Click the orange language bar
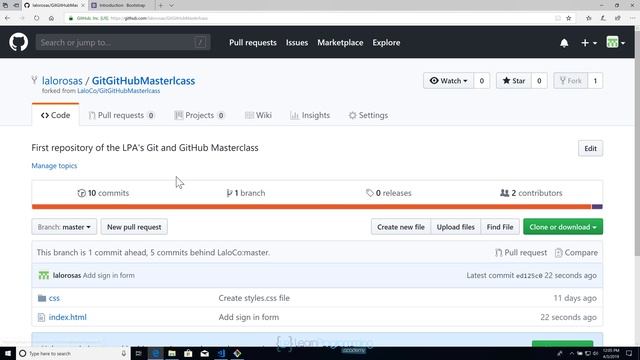This screenshot has height=360, width=640. 311,207
